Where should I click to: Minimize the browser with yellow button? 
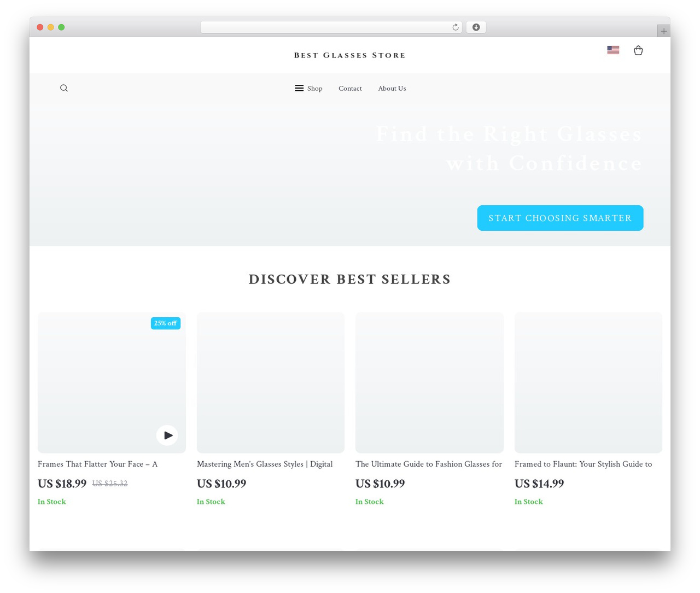click(x=51, y=27)
